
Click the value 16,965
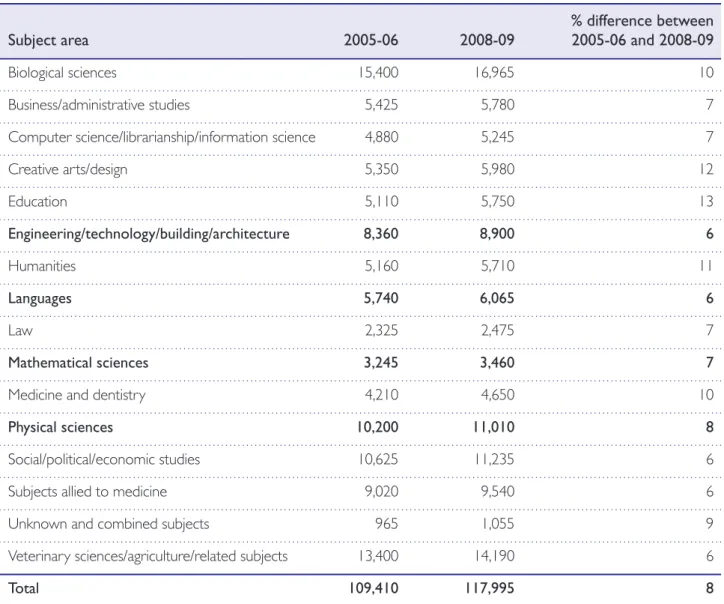[495, 72]
